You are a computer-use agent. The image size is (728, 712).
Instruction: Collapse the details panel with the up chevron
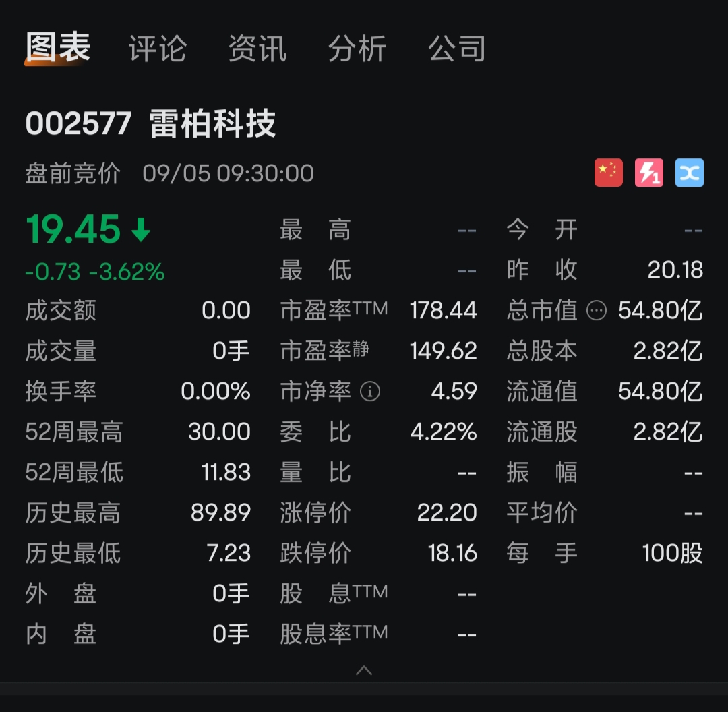coord(364,670)
